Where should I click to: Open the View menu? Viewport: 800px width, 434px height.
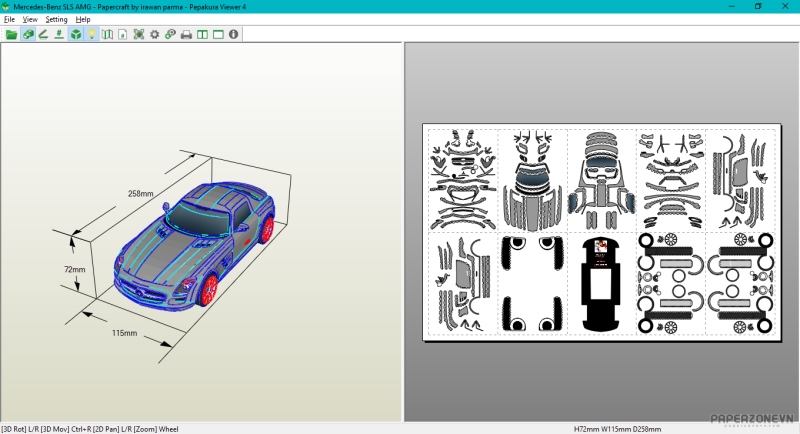pyautogui.click(x=30, y=19)
